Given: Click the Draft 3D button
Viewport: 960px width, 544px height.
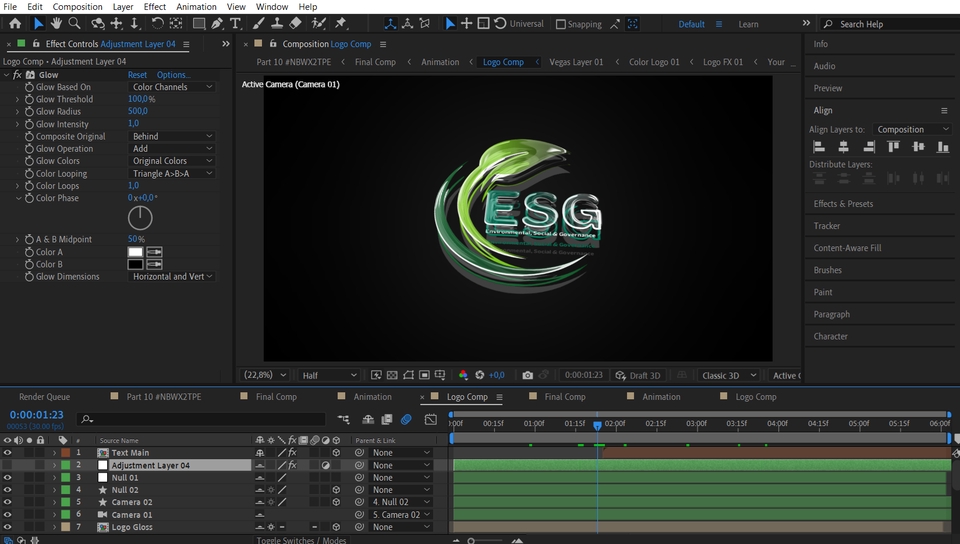Looking at the screenshot, I should click(638, 375).
